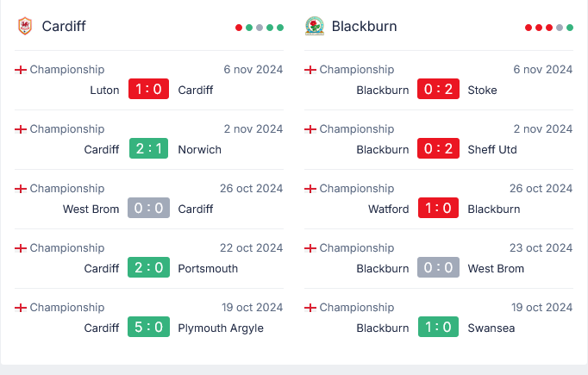Open the Cardiff 5:0 Plymouth Argyle score

[148, 328]
